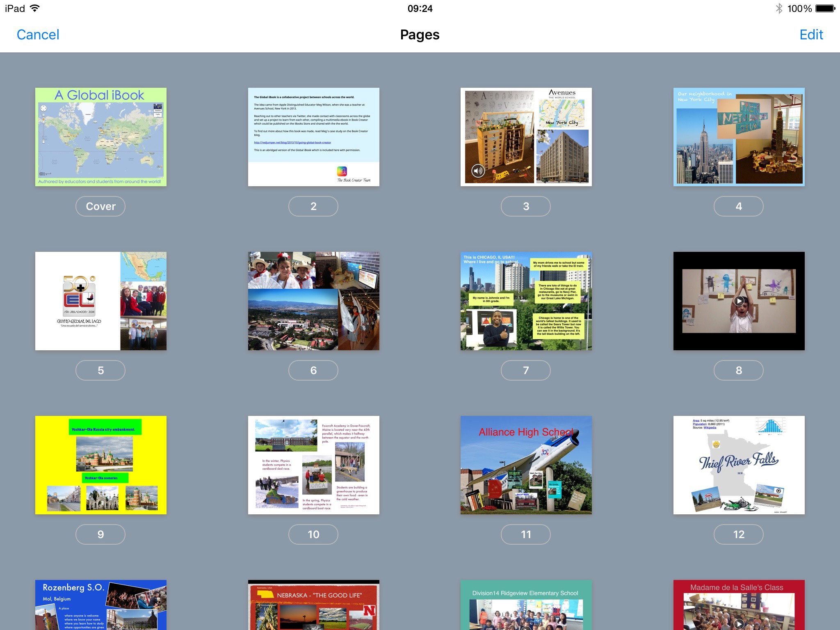
Task: Cancel the Pages view
Action: point(38,34)
